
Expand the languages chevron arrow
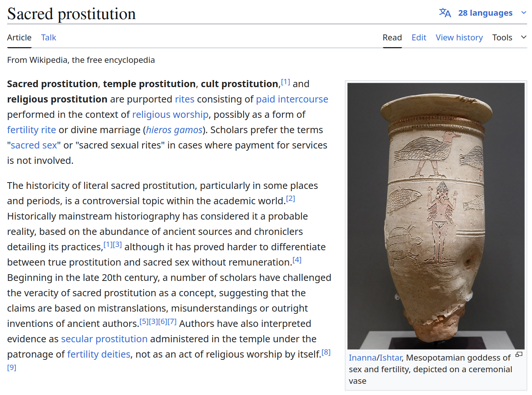pos(524,13)
